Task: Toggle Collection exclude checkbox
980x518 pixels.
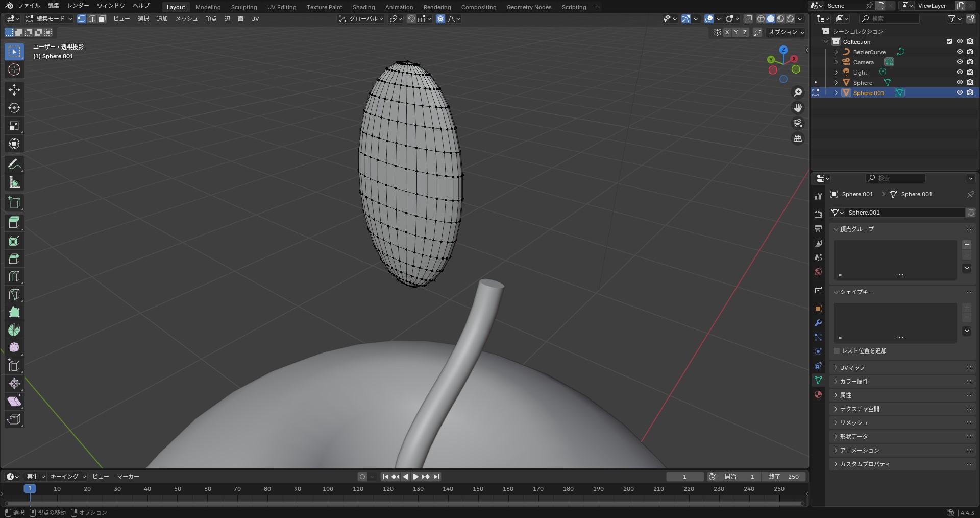Action: [949, 41]
